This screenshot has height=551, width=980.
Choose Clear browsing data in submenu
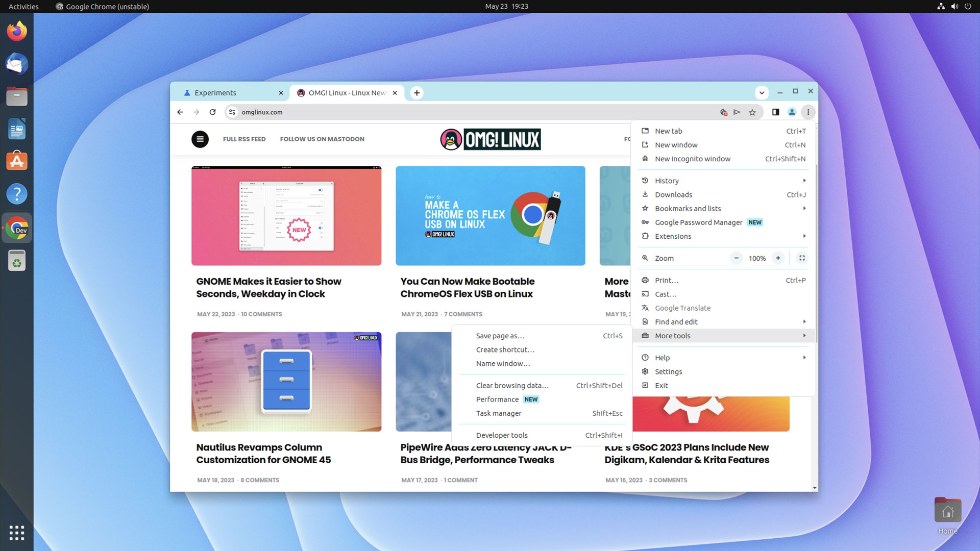click(x=542, y=386)
